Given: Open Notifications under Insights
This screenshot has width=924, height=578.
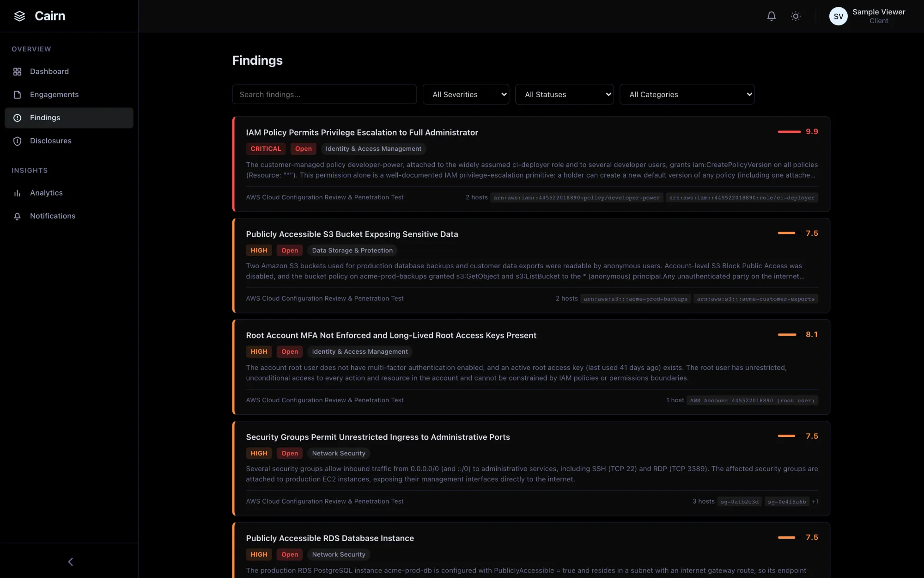Looking at the screenshot, I should [x=69, y=216].
